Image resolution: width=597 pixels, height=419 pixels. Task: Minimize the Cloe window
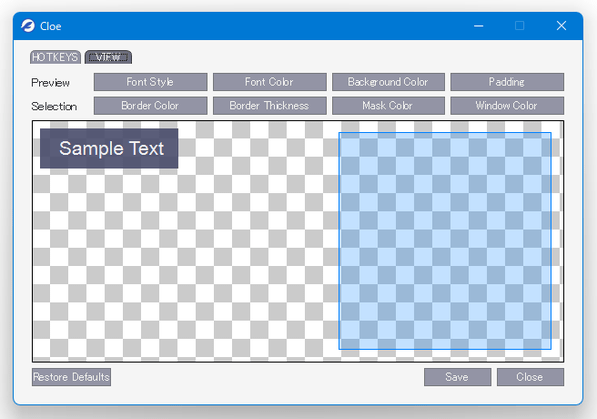coord(479,26)
